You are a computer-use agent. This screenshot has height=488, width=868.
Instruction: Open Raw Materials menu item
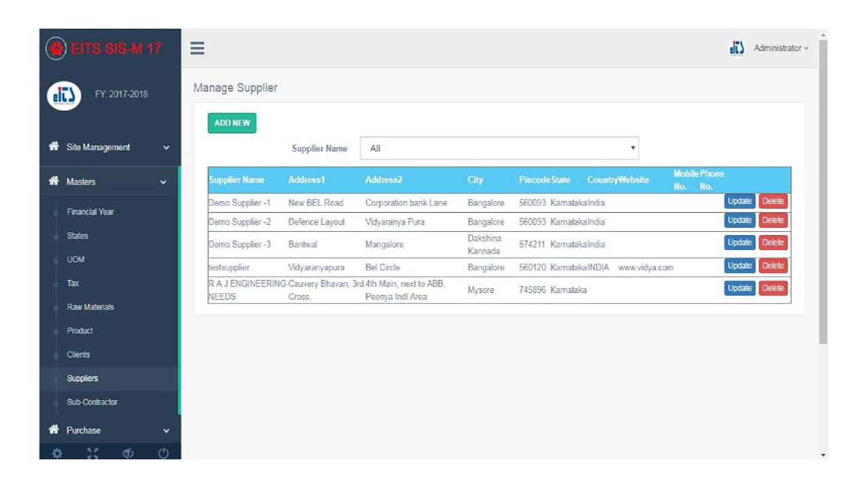90,307
